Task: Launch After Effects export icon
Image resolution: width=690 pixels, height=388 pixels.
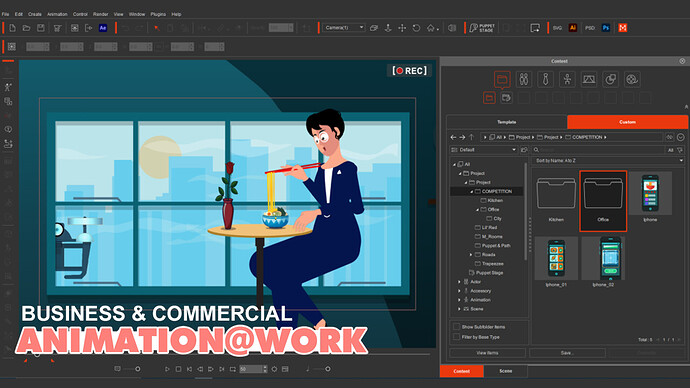Action: click(x=103, y=28)
